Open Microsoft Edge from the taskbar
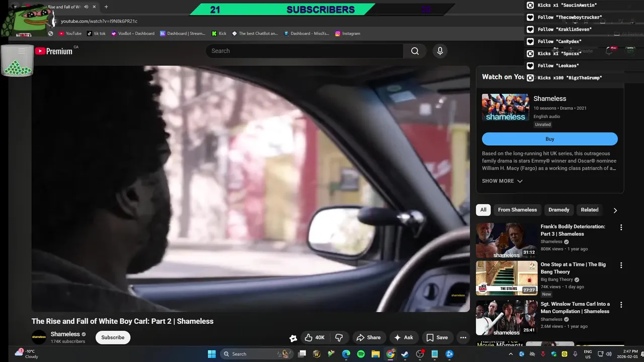The width and height of the screenshot is (644, 362). (x=346, y=354)
